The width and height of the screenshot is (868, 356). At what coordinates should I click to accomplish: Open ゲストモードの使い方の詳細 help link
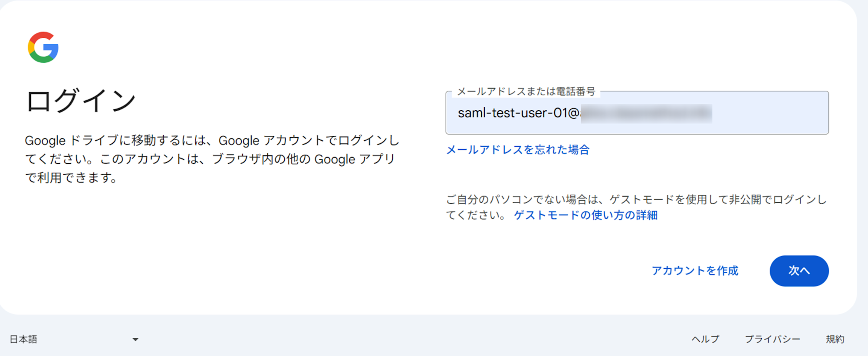(585, 215)
